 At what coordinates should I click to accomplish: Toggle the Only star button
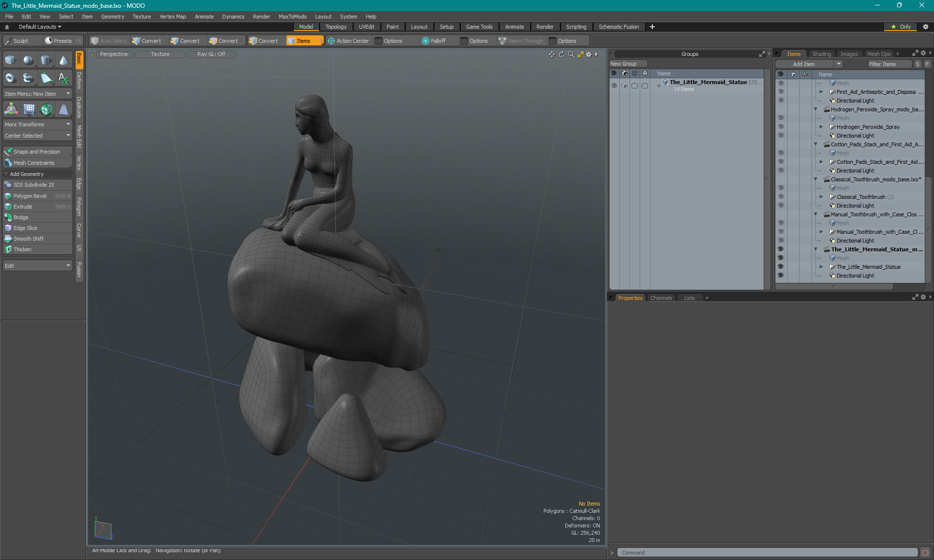point(900,27)
